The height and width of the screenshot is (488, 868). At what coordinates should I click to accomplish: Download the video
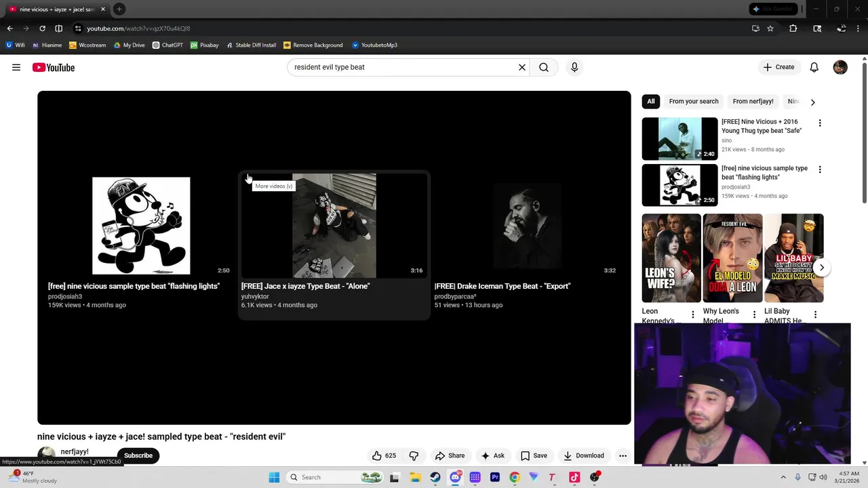click(x=584, y=455)
